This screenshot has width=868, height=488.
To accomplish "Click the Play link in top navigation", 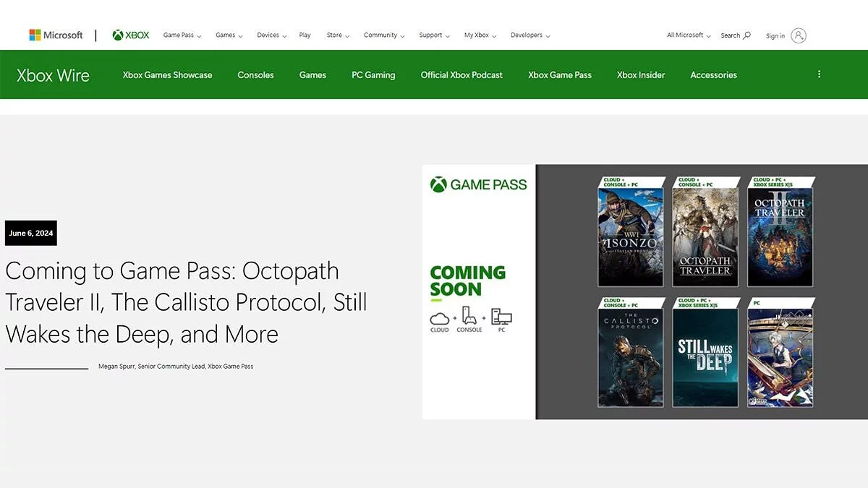I will (x=305, y=35).
